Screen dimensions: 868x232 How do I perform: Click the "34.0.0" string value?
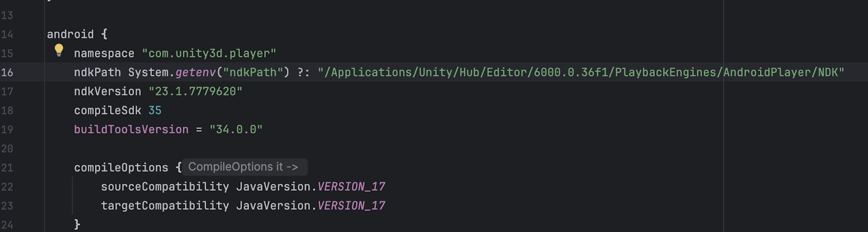click(236, 130)
